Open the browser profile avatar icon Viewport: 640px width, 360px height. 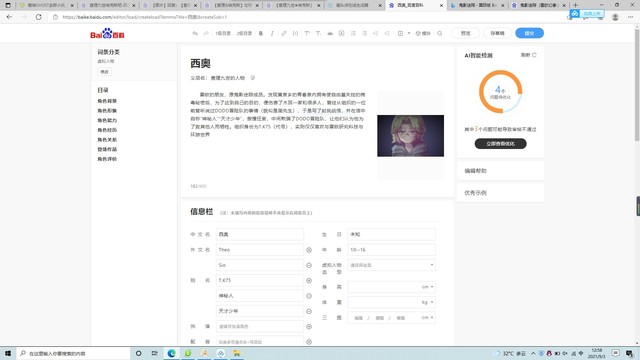point(615,17)
